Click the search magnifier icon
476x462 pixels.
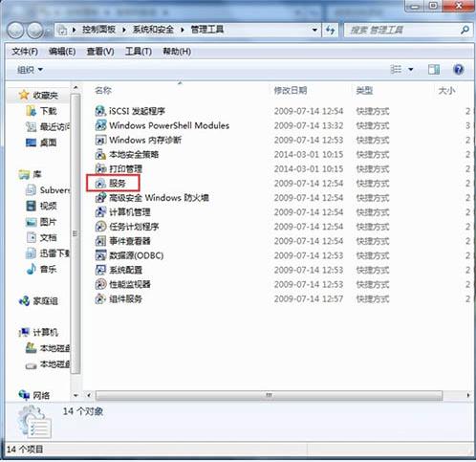[x=465, y=30]
